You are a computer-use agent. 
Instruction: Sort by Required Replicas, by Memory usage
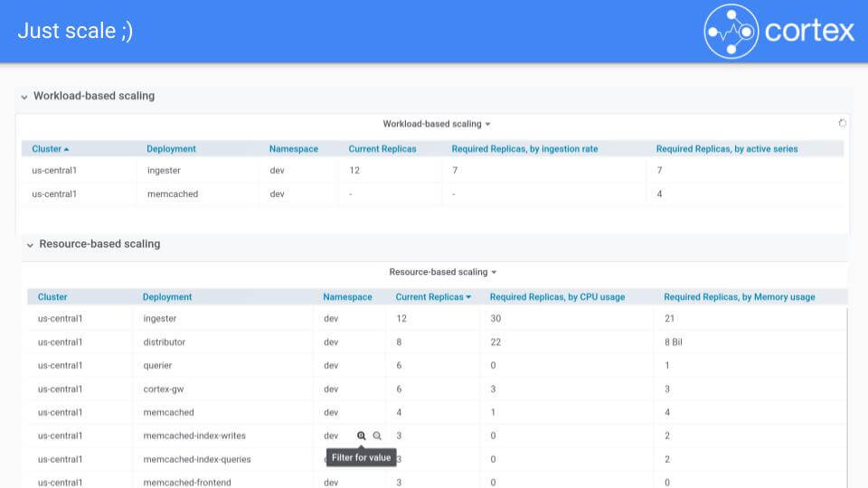pyautogui.click(x=739, y=297)
